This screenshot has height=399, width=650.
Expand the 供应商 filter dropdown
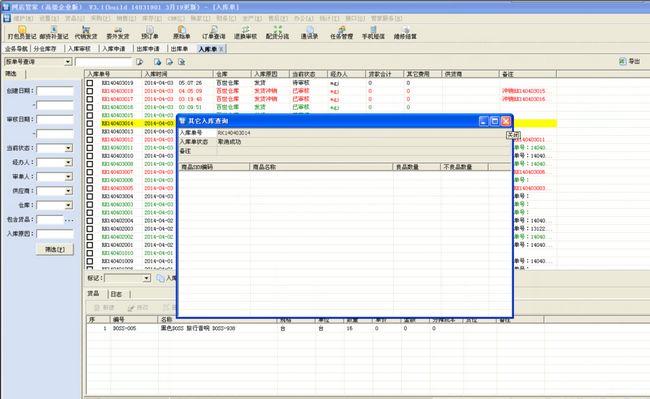tap(68, 191)
